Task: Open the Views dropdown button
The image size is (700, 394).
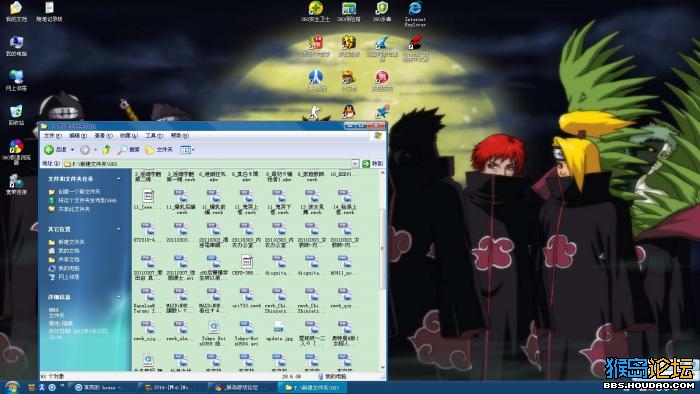Action: coord(187,150)
